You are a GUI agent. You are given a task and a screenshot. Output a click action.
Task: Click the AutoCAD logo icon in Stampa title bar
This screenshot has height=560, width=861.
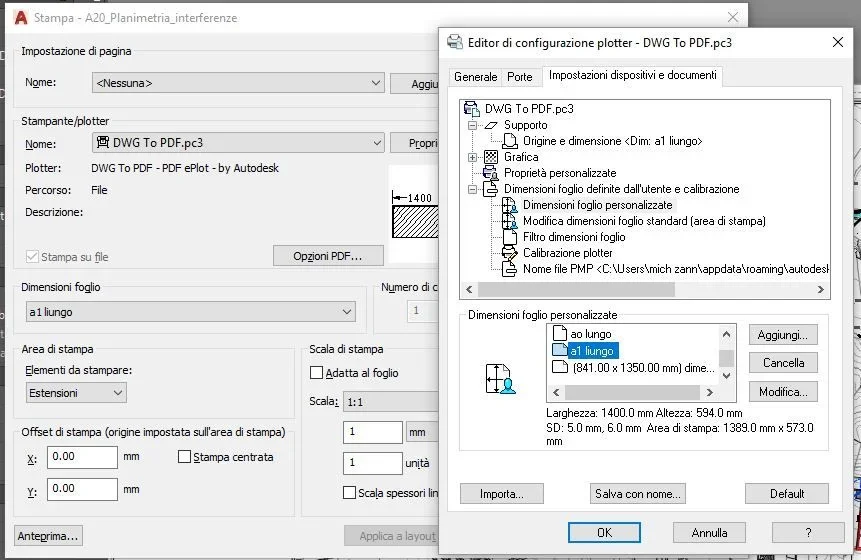click(21, 18)
